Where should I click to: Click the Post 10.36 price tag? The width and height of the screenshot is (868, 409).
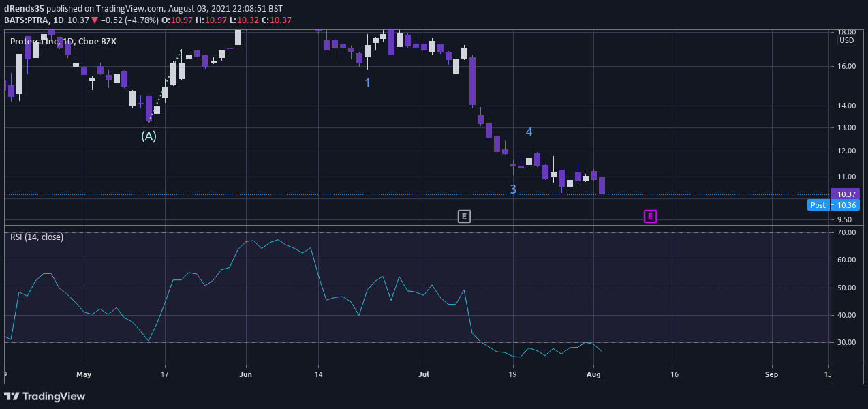833,204
